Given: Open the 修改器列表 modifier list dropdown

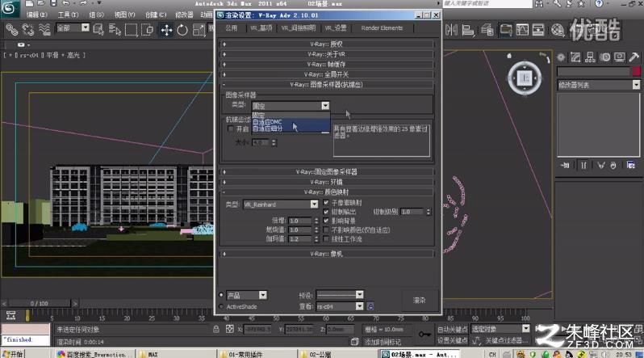Looking at the screenshot, I should click(x=636, y=84).
